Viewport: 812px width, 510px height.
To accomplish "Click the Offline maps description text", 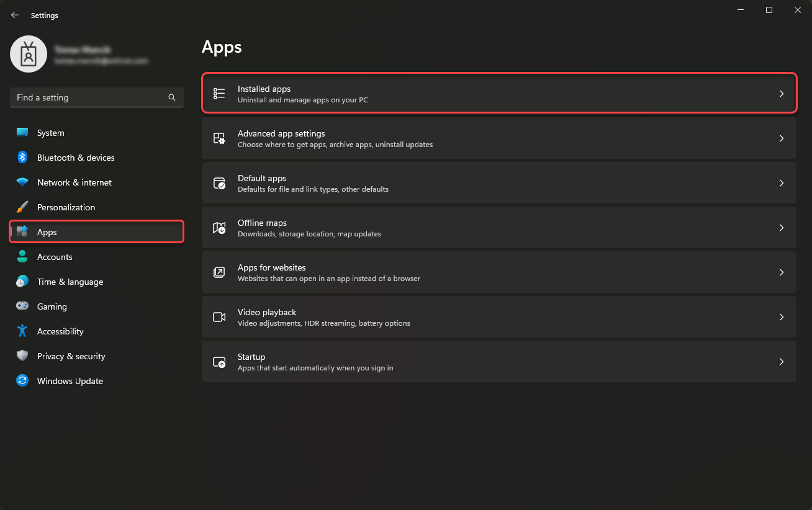I will point(309,234).
